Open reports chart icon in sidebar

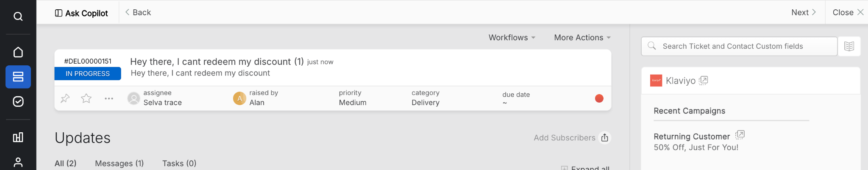click(x=18, y=137)
